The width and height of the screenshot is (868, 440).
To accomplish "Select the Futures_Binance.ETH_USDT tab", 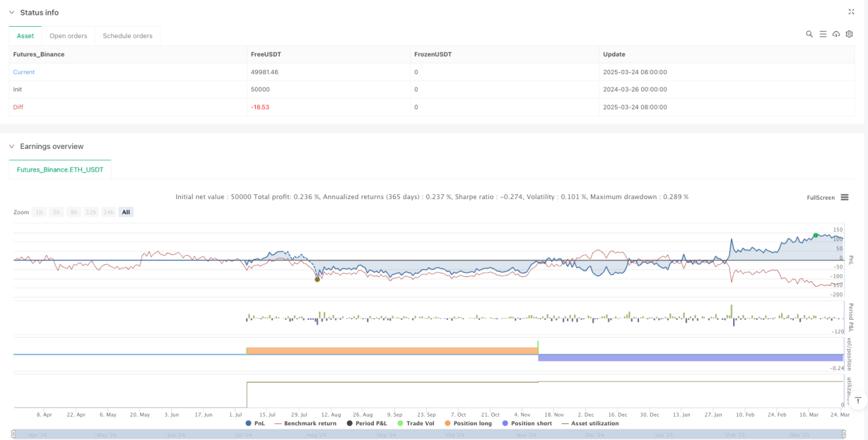I will tap(60, 170).
